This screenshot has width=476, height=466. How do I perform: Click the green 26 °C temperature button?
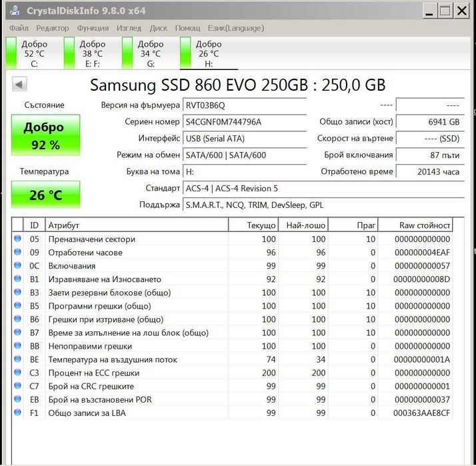[45, 195]
